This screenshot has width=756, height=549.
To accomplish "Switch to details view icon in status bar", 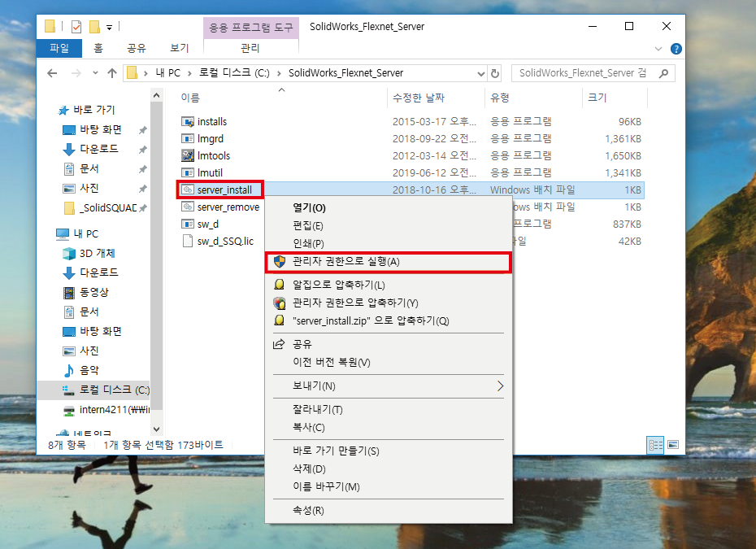I will click(655, 445).
